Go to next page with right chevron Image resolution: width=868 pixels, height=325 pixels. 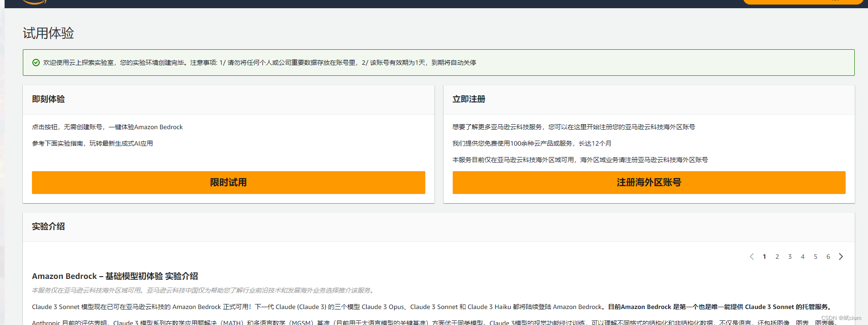pos(841,257)
